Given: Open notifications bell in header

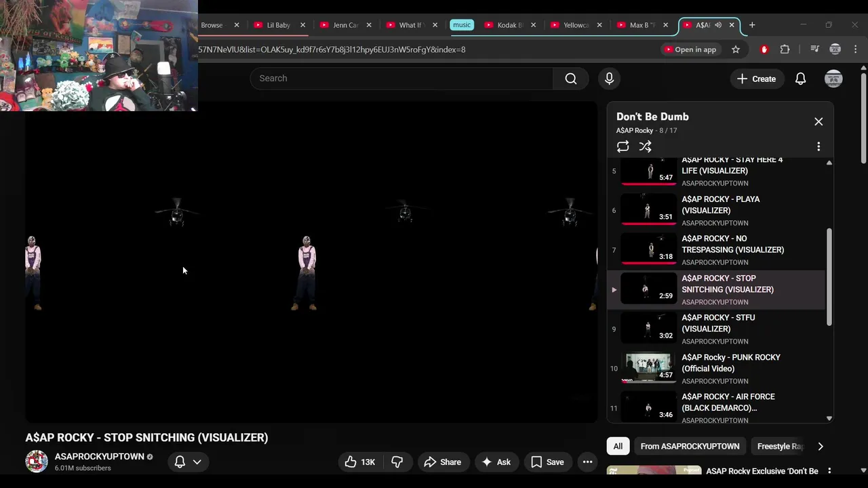Looking at the screenshot, I should (x=800, y=79).
